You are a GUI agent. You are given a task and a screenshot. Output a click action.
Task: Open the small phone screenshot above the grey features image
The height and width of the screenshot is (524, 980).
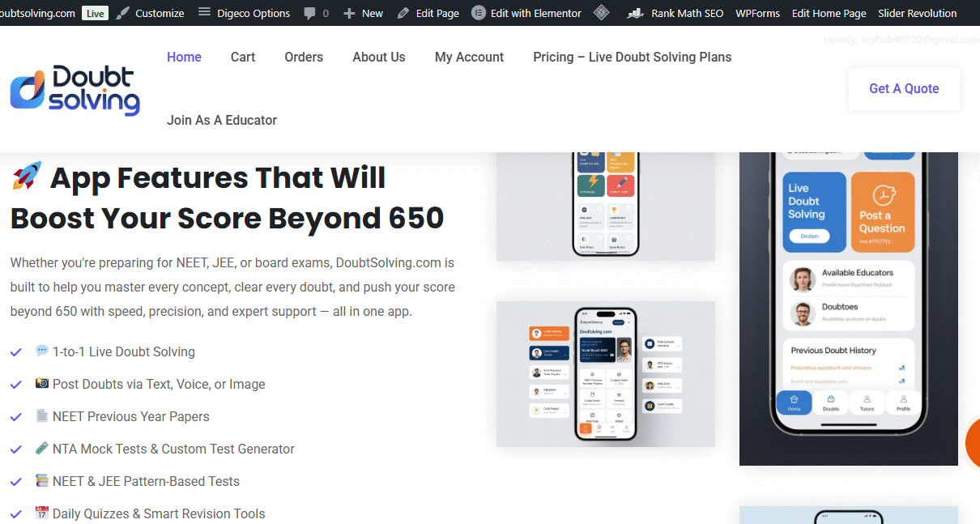tap(606, 207)
